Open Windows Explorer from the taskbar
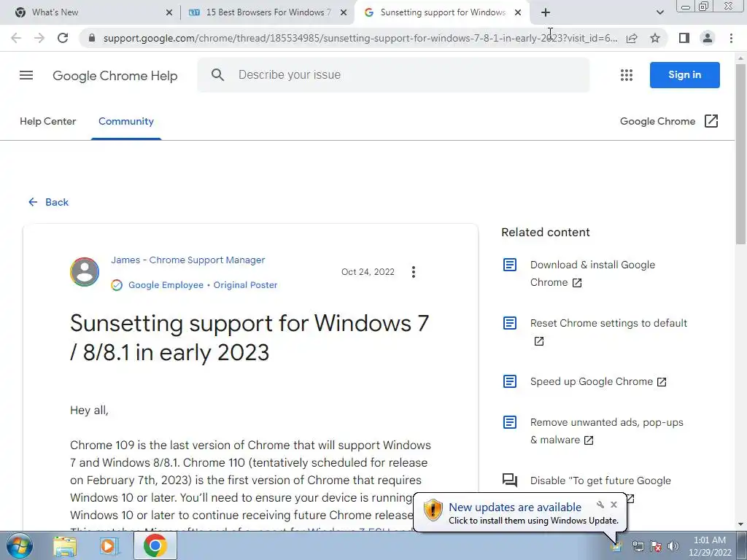 coord(65,546)
